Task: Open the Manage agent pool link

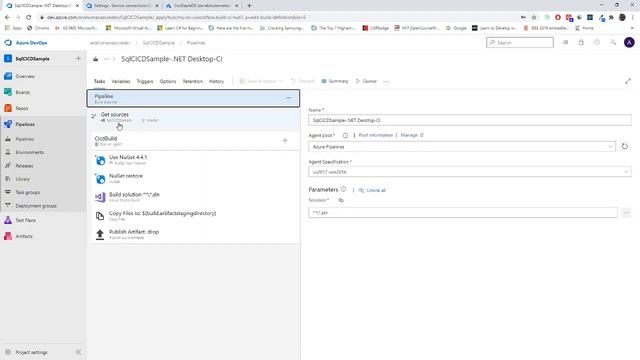Action: (x=412, y=135)
